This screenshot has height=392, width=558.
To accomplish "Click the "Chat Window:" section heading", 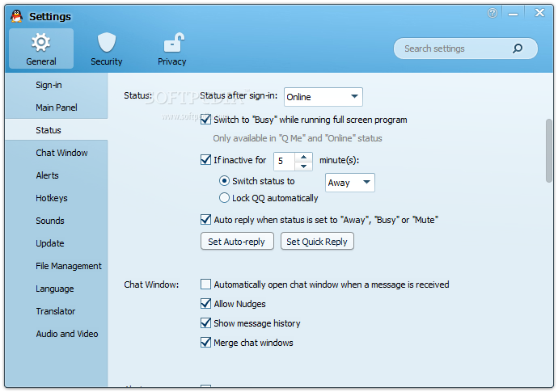I will [151, 285].
